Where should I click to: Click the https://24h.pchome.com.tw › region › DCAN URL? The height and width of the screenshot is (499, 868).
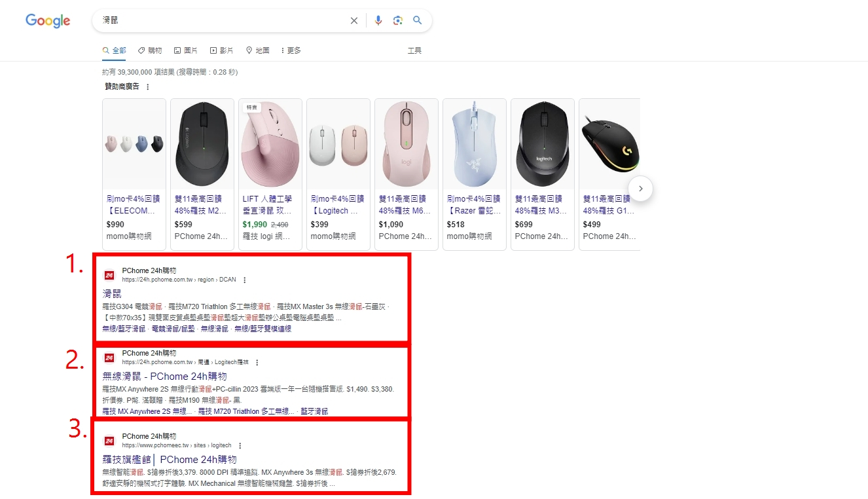[179, 280]
